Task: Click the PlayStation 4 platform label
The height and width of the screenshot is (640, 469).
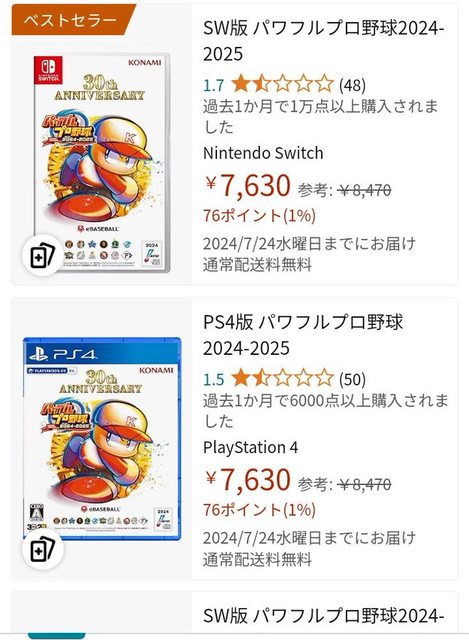Action: 251,447
